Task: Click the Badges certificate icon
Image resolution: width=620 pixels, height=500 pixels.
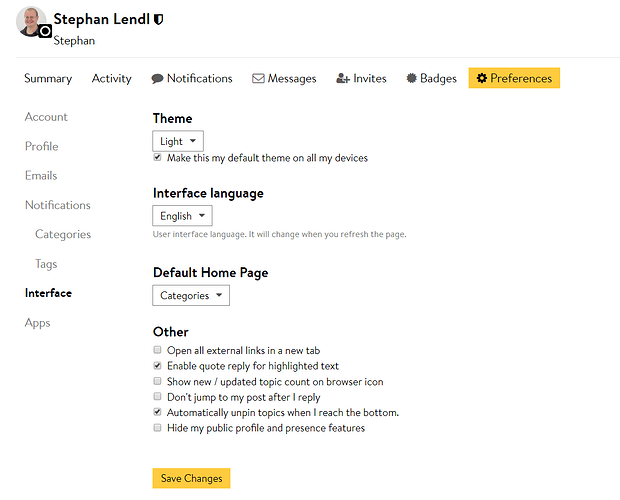Action: point(412,78)
